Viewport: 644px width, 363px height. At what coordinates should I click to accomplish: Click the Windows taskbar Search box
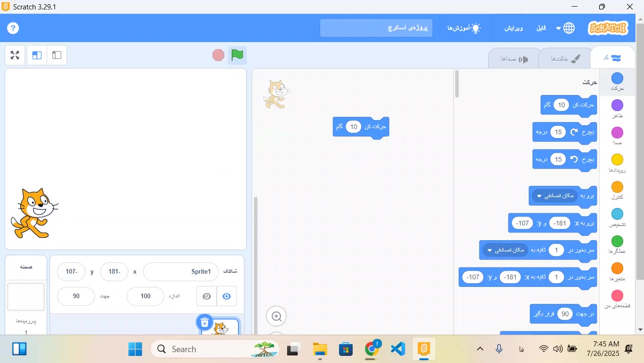tap(215, 349)
